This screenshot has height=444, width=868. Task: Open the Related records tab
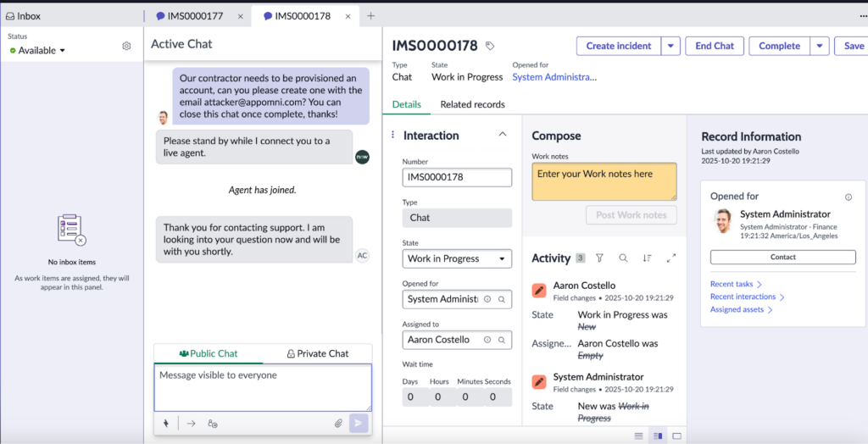pyautogui.click(x=472, y=104)
